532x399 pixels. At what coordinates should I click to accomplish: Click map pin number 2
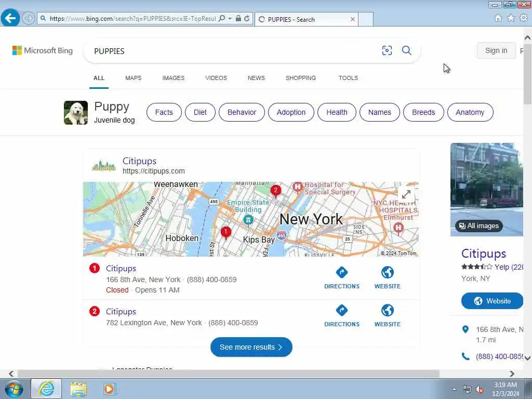tap(275, 191)
